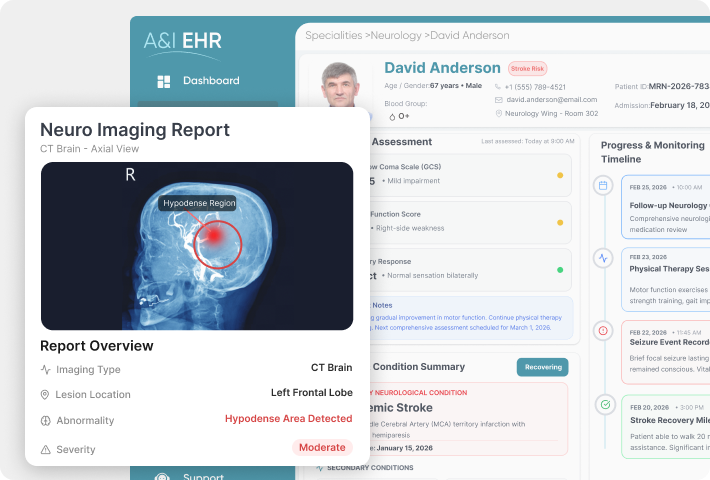
Task: Click the Recovering status button
Action: (542, 367)
